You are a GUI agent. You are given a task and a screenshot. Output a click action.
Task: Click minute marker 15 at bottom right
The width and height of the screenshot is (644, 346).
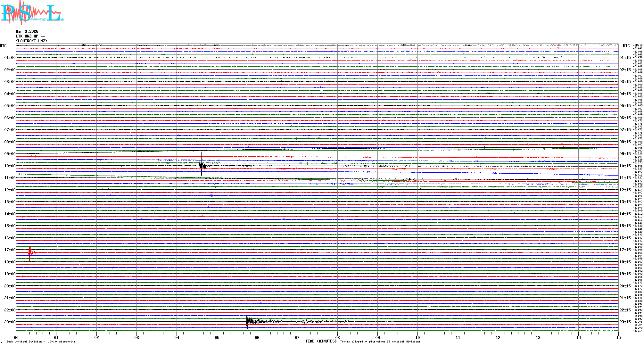coord(618,337)
